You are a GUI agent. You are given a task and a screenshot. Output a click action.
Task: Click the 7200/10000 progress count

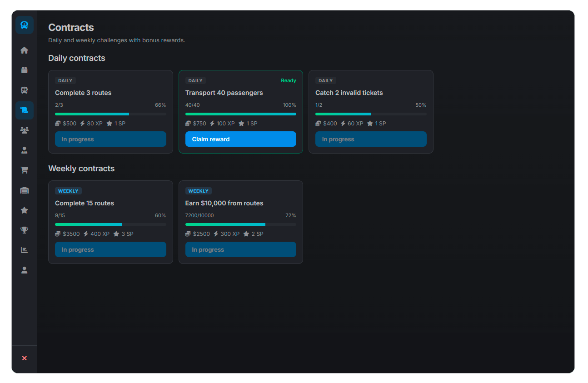pyautogui.click(x=199, y=215)
